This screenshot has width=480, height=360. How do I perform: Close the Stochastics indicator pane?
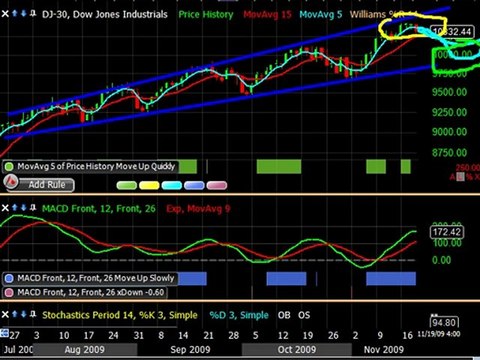[5, 315]
